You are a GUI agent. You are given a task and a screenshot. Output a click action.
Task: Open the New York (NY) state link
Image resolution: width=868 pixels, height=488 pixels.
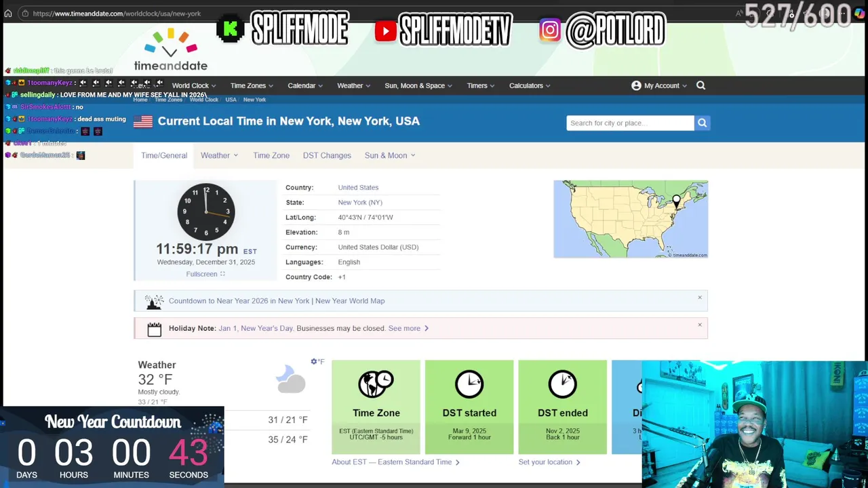tap(360, 203)
